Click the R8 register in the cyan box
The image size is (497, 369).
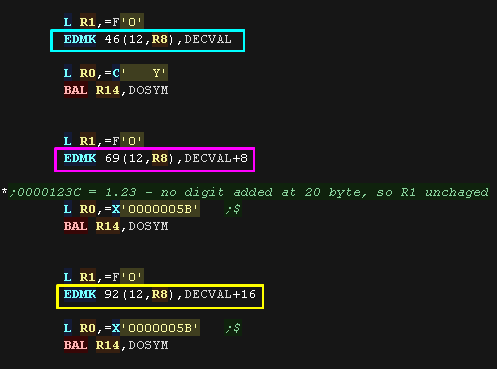coord(160,40)
